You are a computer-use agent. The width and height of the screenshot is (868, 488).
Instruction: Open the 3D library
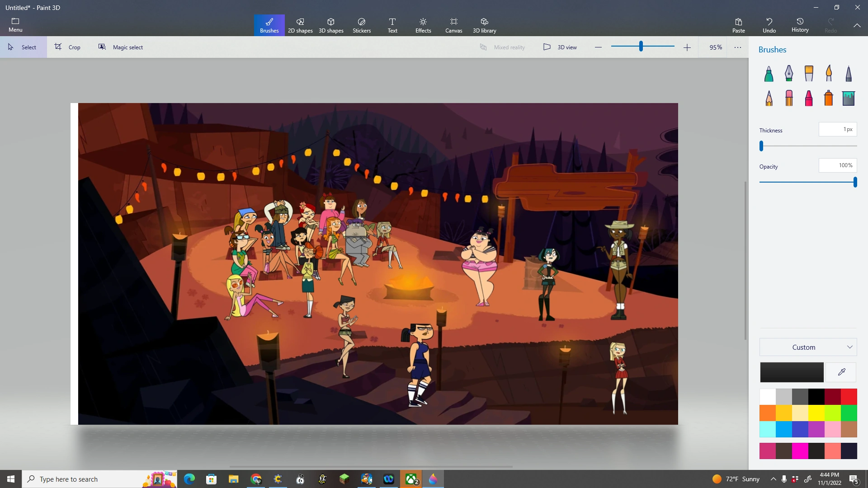point(484,25)
